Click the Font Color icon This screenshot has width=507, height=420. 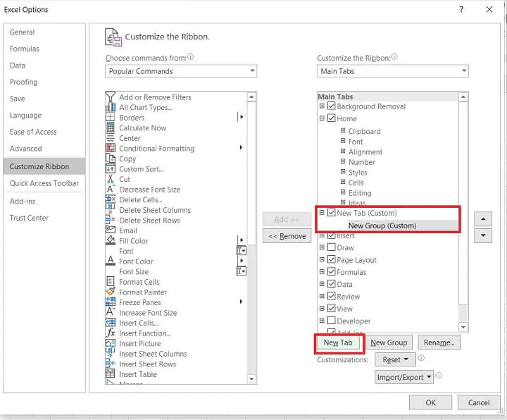click(x=111, y=261)
